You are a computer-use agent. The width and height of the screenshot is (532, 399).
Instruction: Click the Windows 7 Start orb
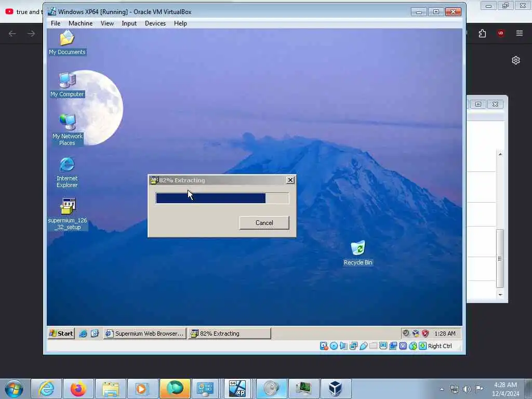point(14,389)
